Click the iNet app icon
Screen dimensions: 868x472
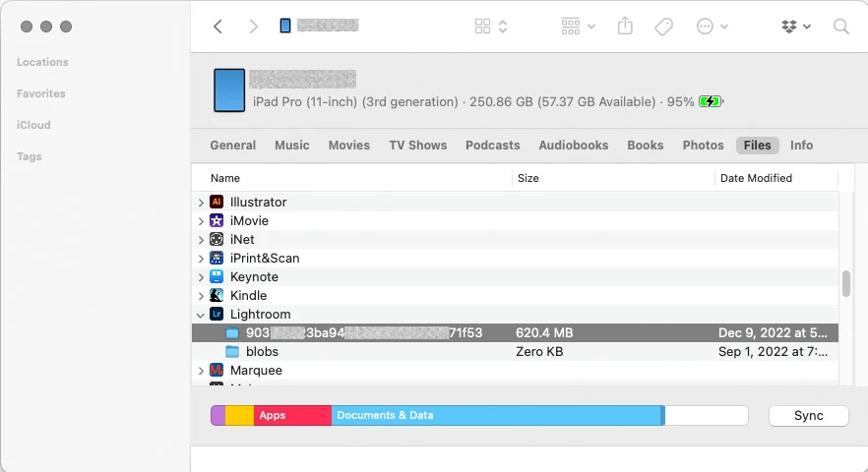[x=217, y=240]
